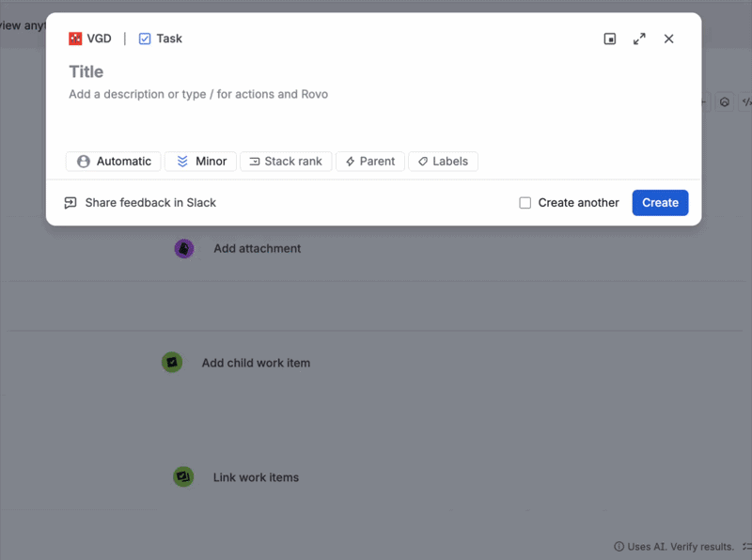Close the create task dialog
752x560 pixels.
(x=668, y=39)
